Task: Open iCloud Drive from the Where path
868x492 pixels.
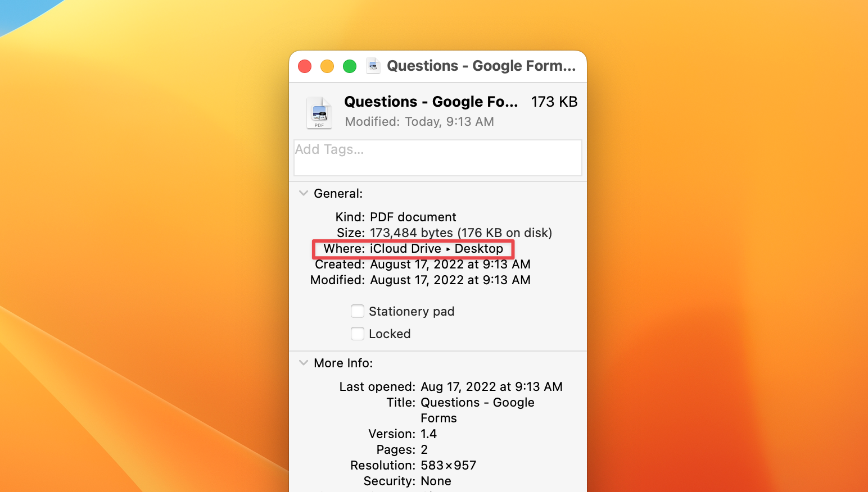Action: tap(406, 248)
